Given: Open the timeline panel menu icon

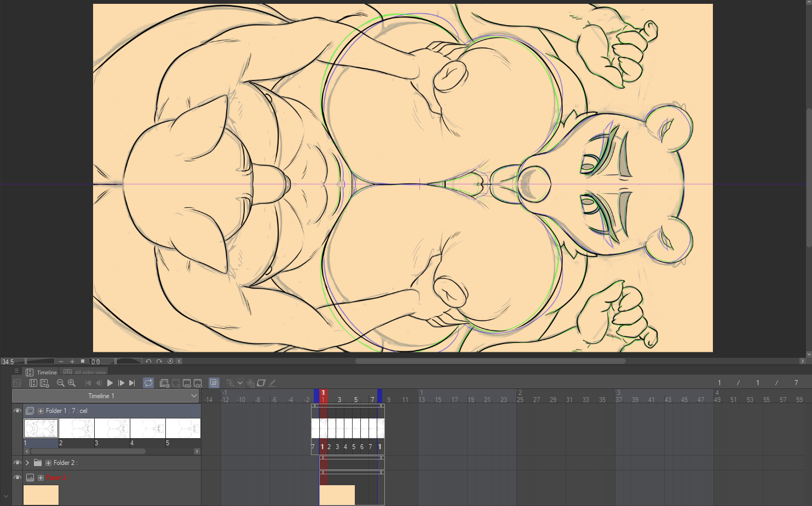Looking at the screenshot, I should (16, 371).
